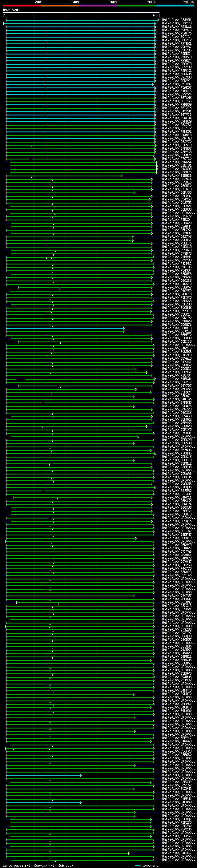The width and height of the screenshot is (197, 868).
Task: Click label UniRef100_B8BHC8
Action: 177,176
